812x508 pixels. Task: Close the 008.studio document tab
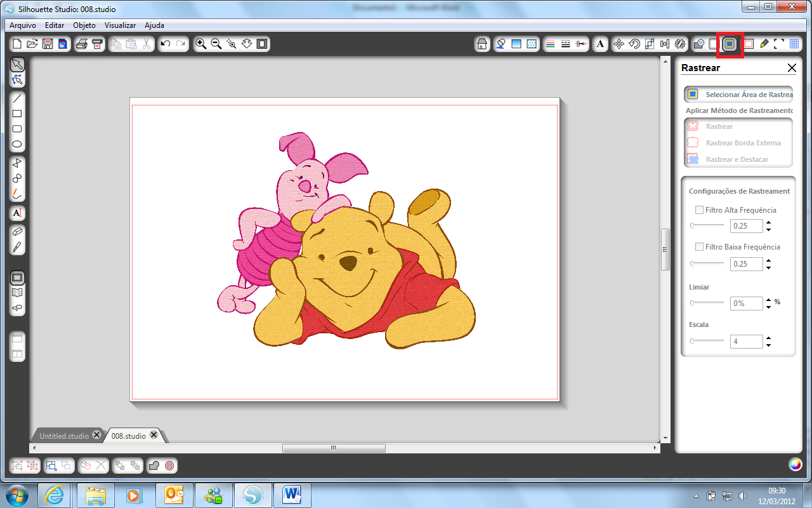(x=155, y=436)
